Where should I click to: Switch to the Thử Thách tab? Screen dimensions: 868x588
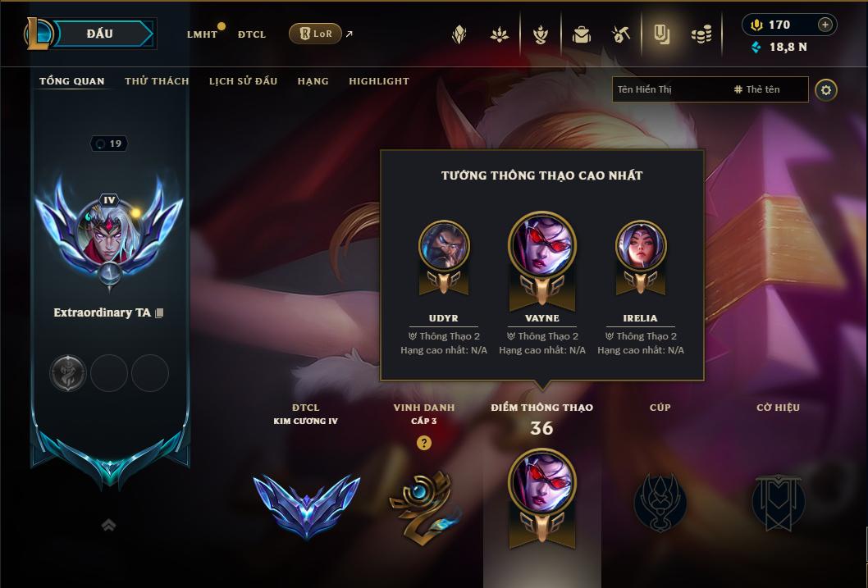157,81
